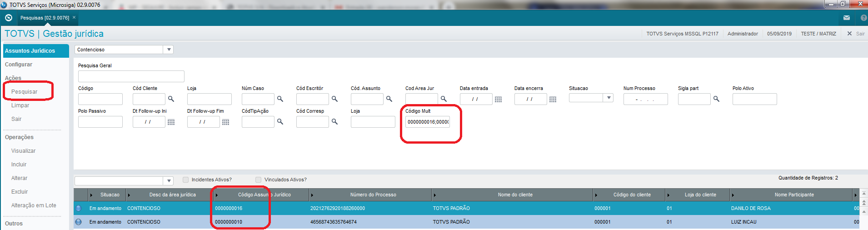The width and height of the screenshot is (868, 230).
Task: Focus the Num Processo input field
Action: coord(646,99)
